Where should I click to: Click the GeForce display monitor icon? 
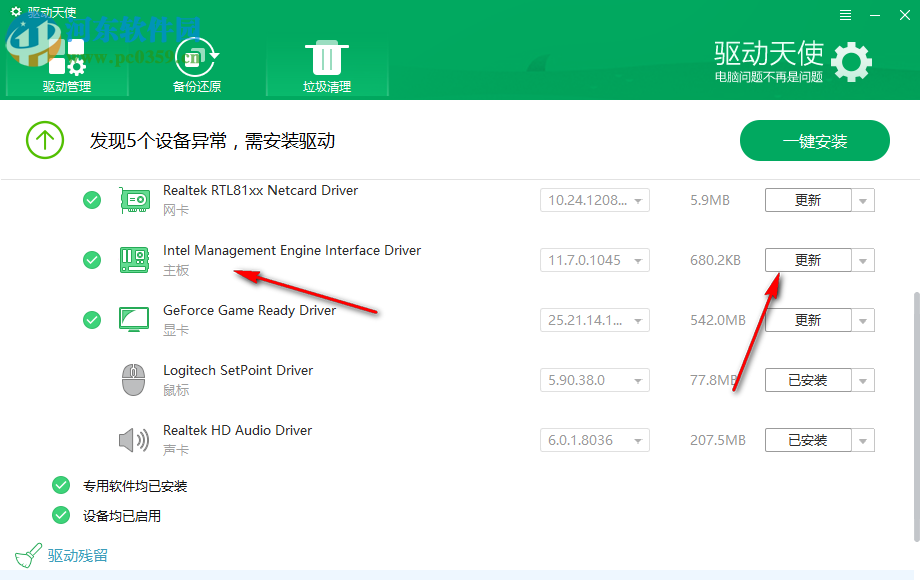[x=134, y=319]
